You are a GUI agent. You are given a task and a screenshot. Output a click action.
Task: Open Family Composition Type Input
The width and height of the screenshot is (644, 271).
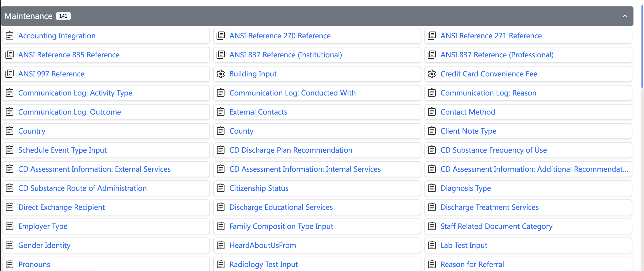click(281, 226)
